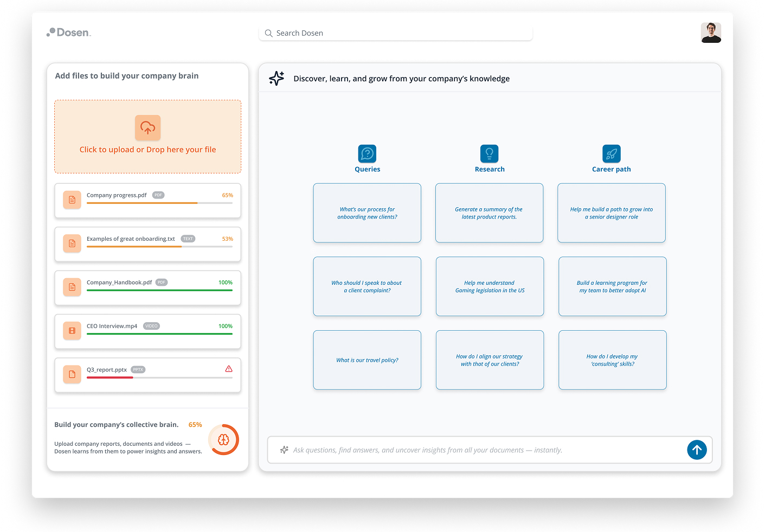765x532 pixels.
Task: Click the Search Dosen field
Action: [x=396, y=33]
